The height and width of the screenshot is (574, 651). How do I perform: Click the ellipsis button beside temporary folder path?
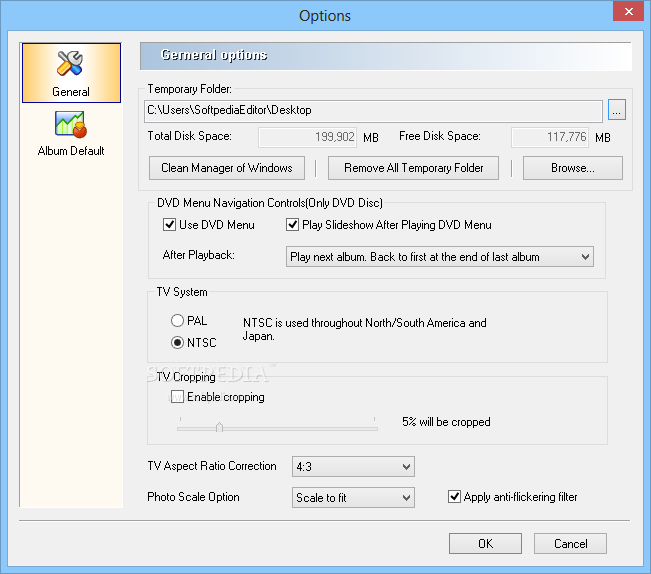tap(617, 110)
